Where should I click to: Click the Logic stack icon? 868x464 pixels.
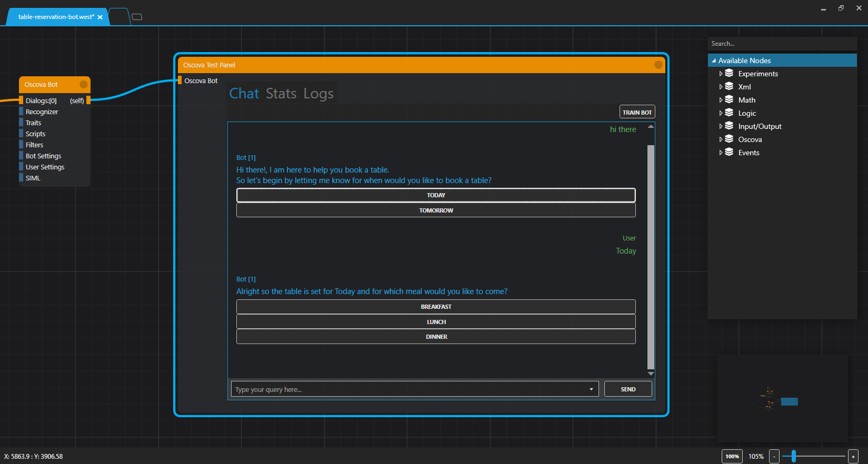[729, 113]
